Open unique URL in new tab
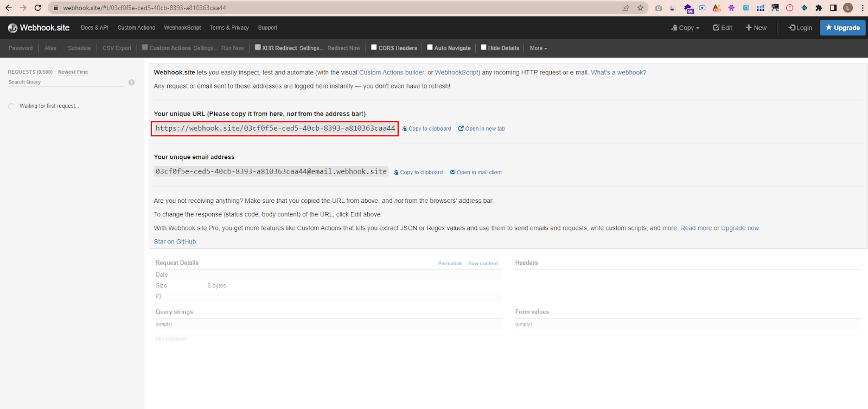 point(482,129)
